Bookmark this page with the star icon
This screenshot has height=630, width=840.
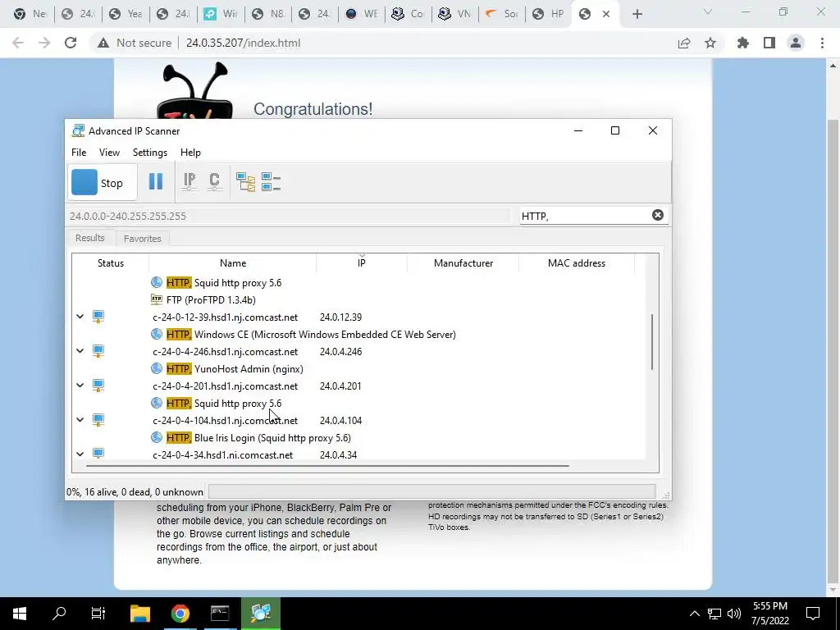710,43
